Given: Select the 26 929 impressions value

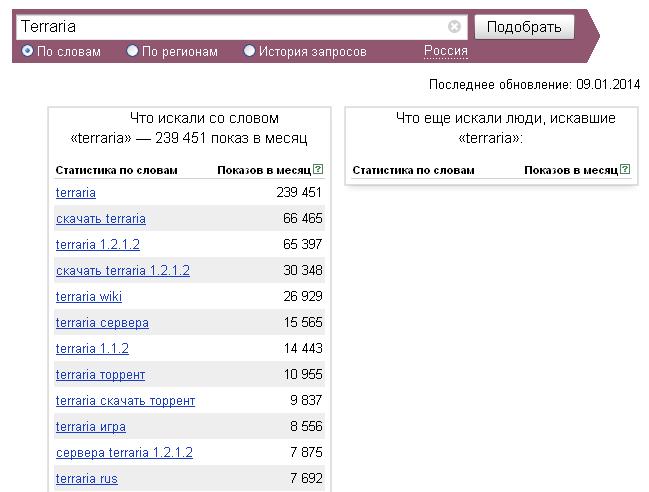Looking at the screenshot, I should (x=303, y=296).
